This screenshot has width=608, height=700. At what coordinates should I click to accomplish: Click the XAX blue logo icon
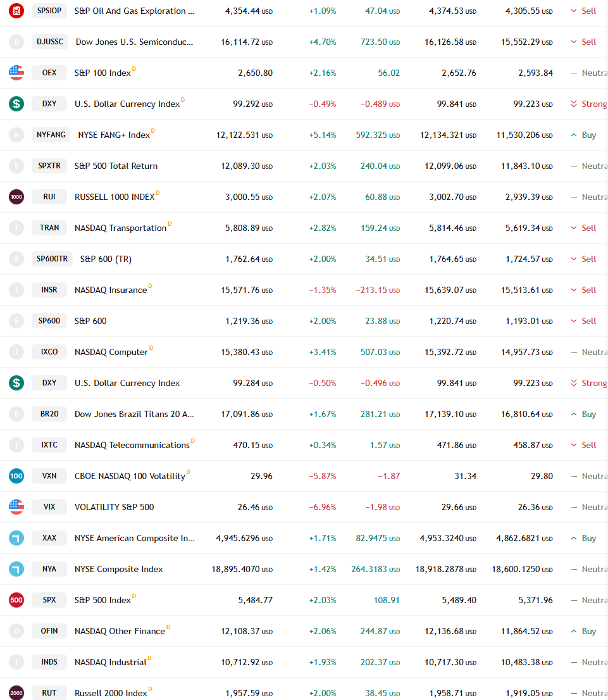(x=16, y=538)
